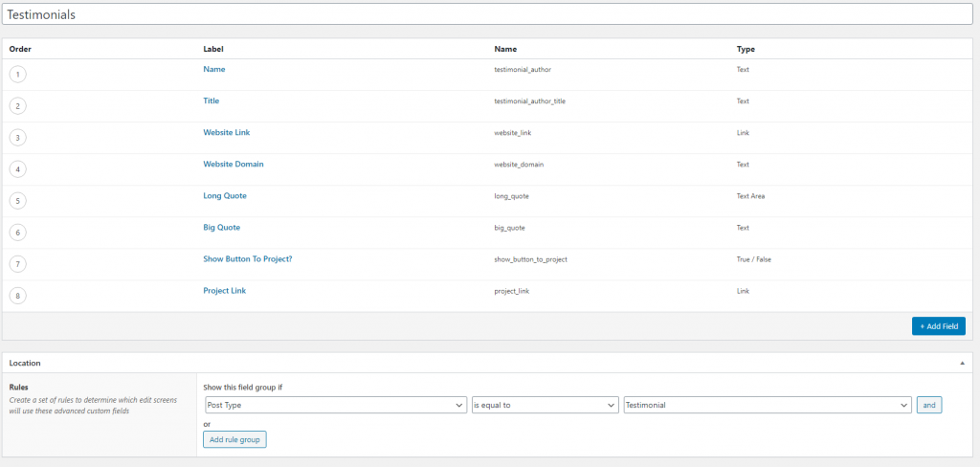
Task: Click order handle number 6
Action: pos(17,233)
